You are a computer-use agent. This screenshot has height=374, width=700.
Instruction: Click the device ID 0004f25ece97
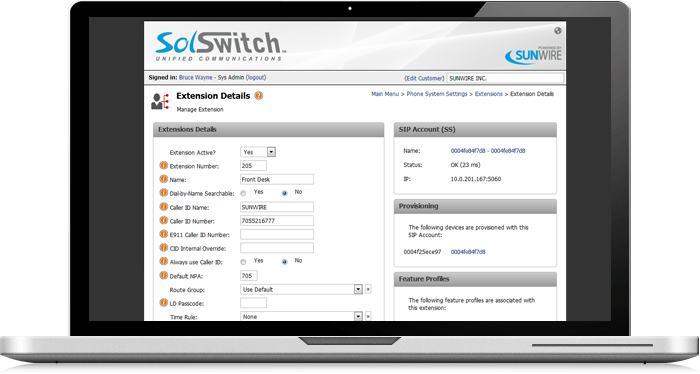click(x=422, y=252)
